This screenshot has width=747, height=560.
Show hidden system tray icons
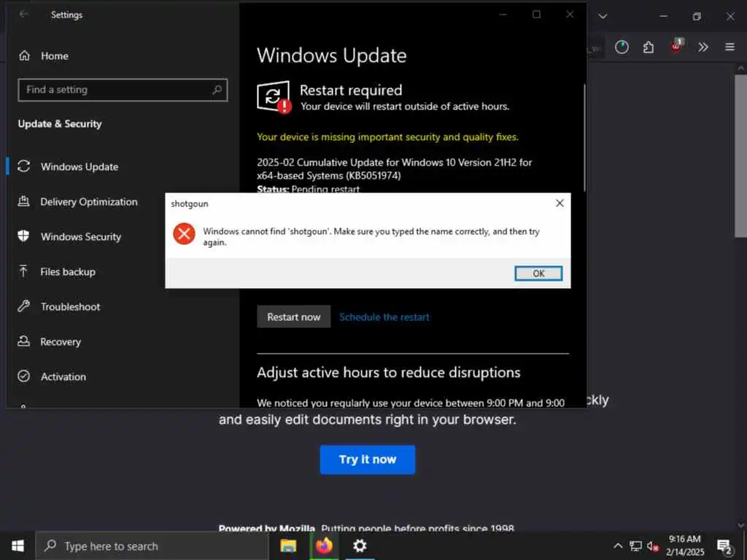pos(618,545)
